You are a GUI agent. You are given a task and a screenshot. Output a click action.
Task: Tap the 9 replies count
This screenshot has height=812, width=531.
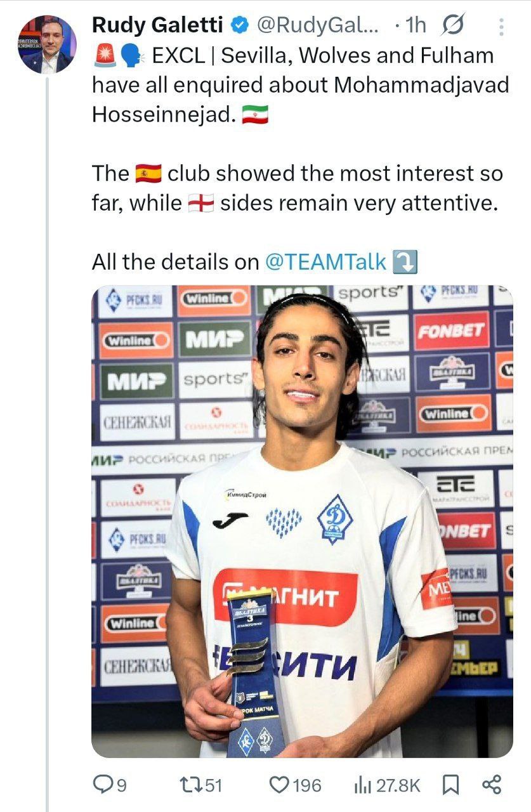pyautogui.click(x=121, y=785)
